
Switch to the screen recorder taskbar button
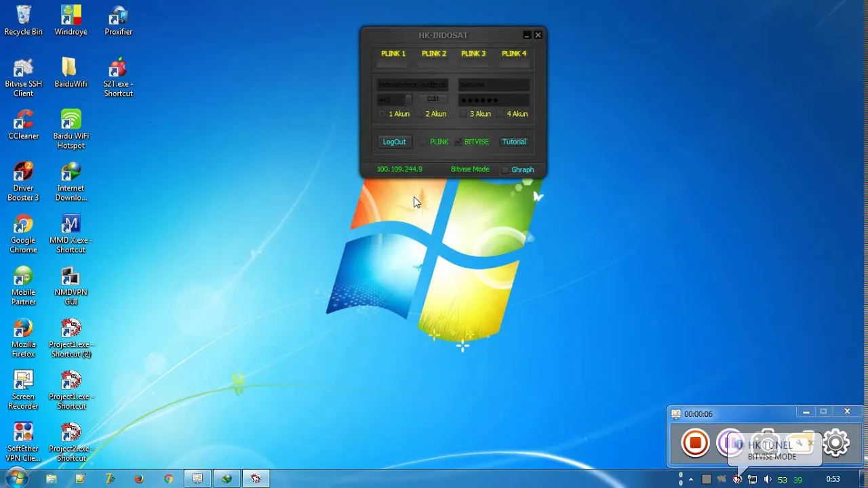click(197, 479)
